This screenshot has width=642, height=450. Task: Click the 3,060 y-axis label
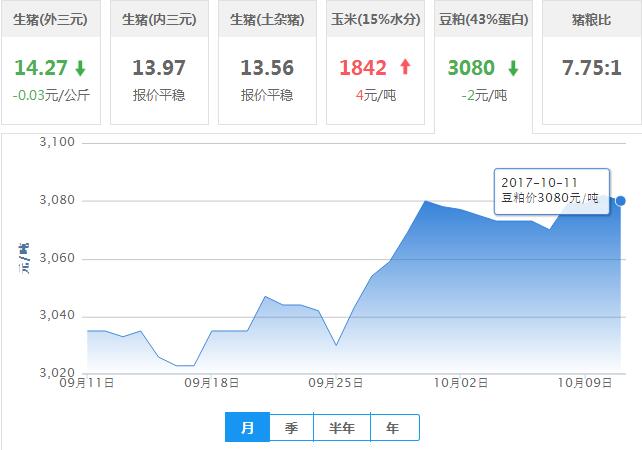coord(57,258)
